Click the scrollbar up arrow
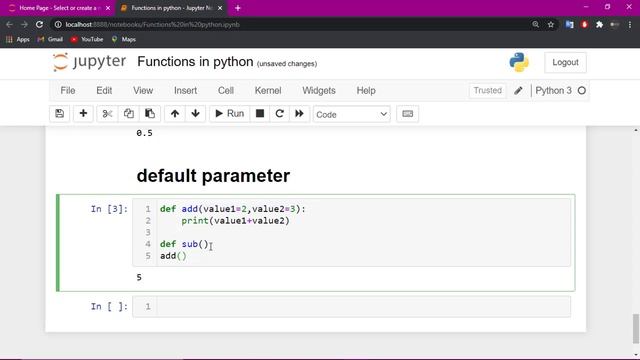640x360 pixels. click(x=636, y=131)
